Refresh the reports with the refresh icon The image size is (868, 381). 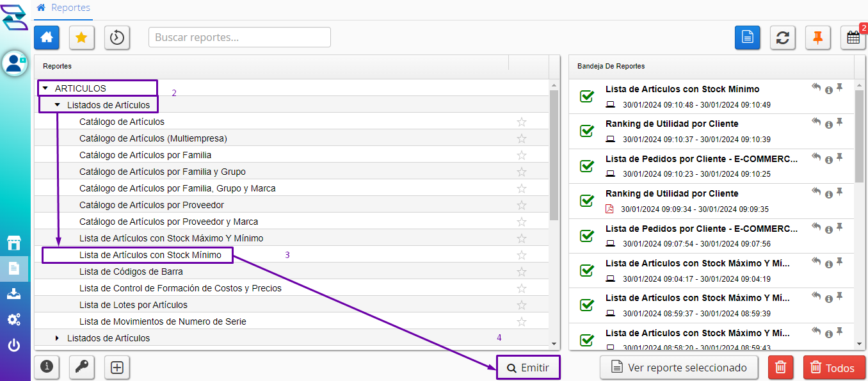click(x=782, y=38)
